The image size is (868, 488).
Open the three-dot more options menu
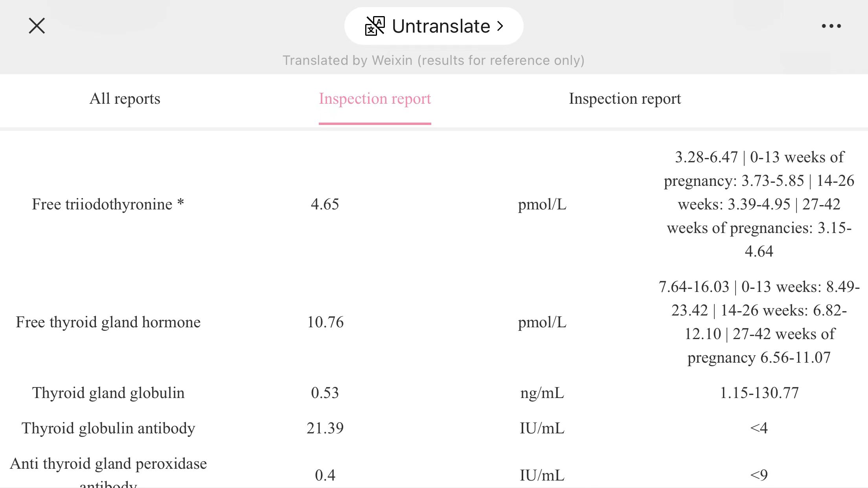point(831,26)
